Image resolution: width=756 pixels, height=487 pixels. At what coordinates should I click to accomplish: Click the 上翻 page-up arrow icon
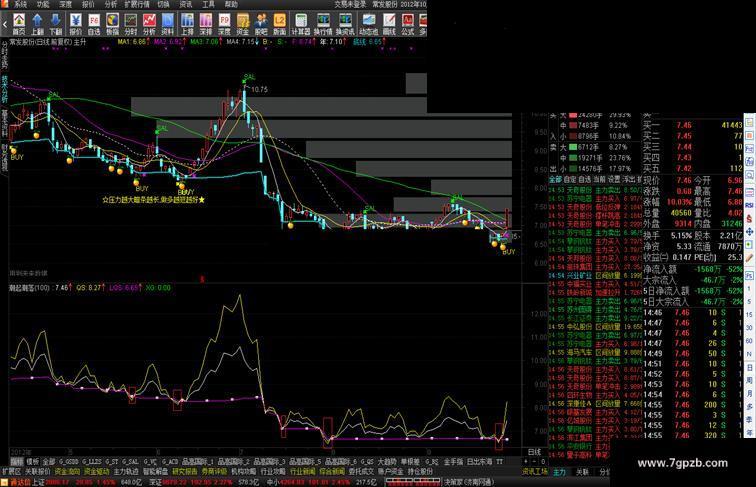[37, 24]
